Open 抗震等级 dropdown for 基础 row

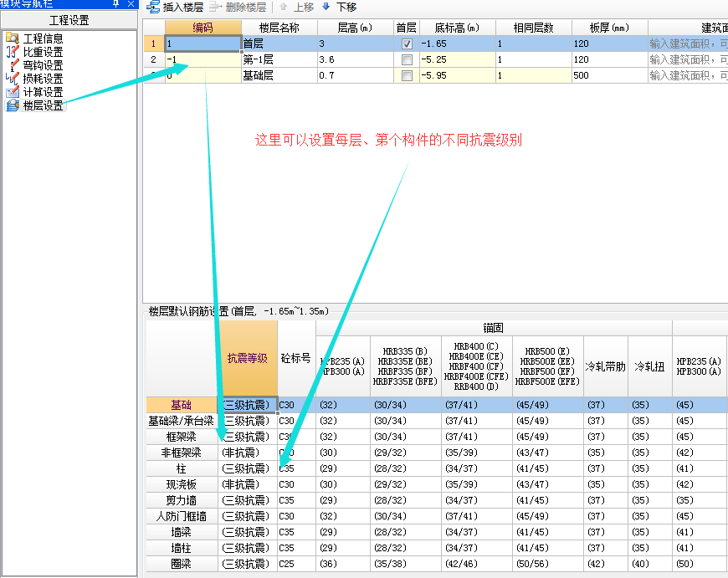[248, 405]
